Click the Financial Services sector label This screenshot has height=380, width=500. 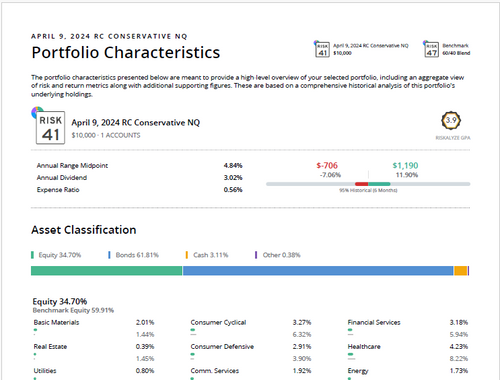pos(374,322)
